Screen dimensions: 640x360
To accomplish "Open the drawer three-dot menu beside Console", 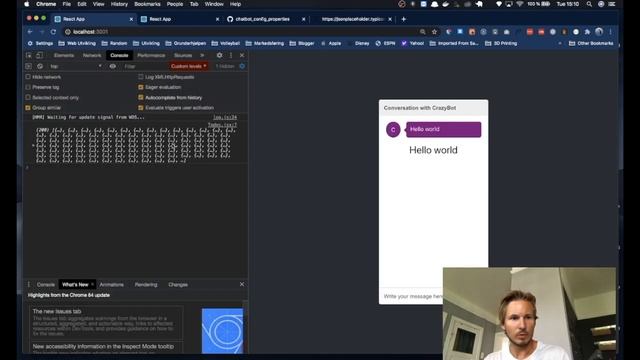I will point(29,284).
